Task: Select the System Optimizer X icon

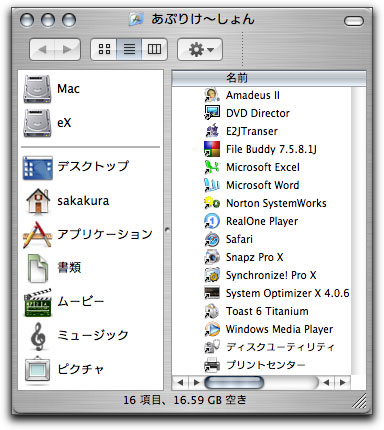Action: tap(212, 293)
